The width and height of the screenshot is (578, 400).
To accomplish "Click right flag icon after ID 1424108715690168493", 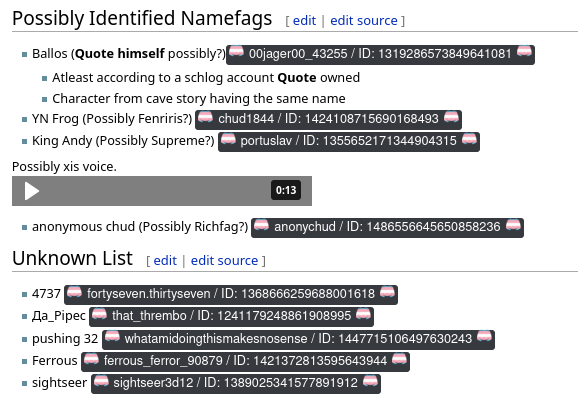I will [451, 117].
